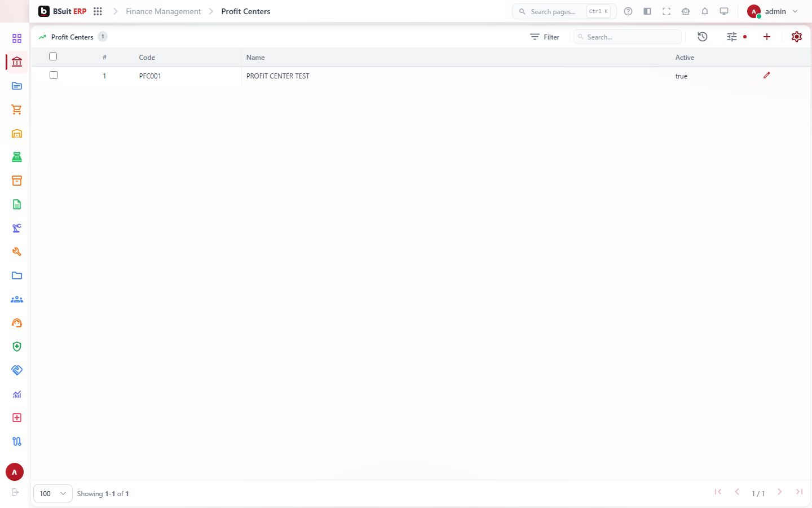Open the orange archive box sidebar icon

click(x=17, y=181)
